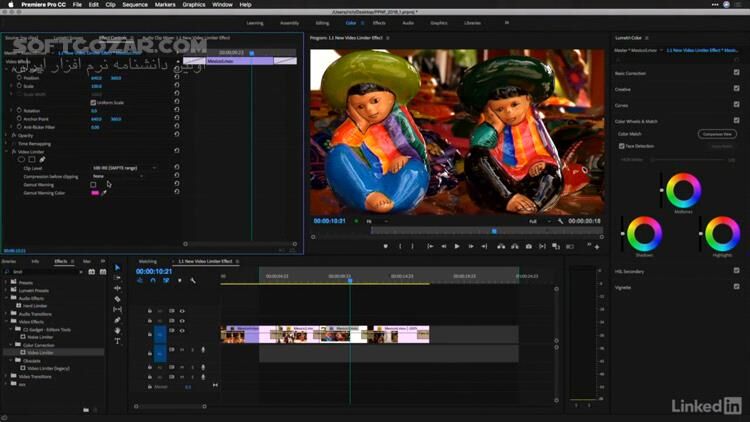Viewport: 750px width, 422px height.
Task: Click the Extract button
Action: (515, 246)
